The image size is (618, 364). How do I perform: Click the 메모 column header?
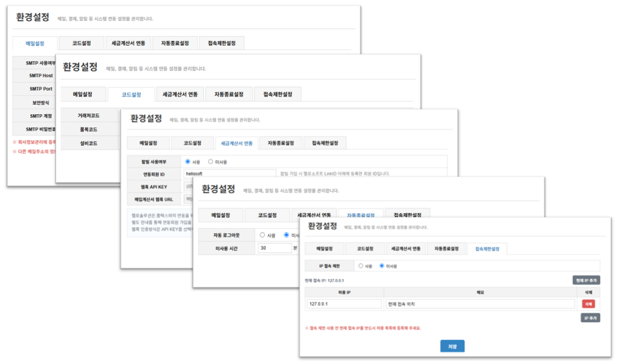click(x=480, y=293)
